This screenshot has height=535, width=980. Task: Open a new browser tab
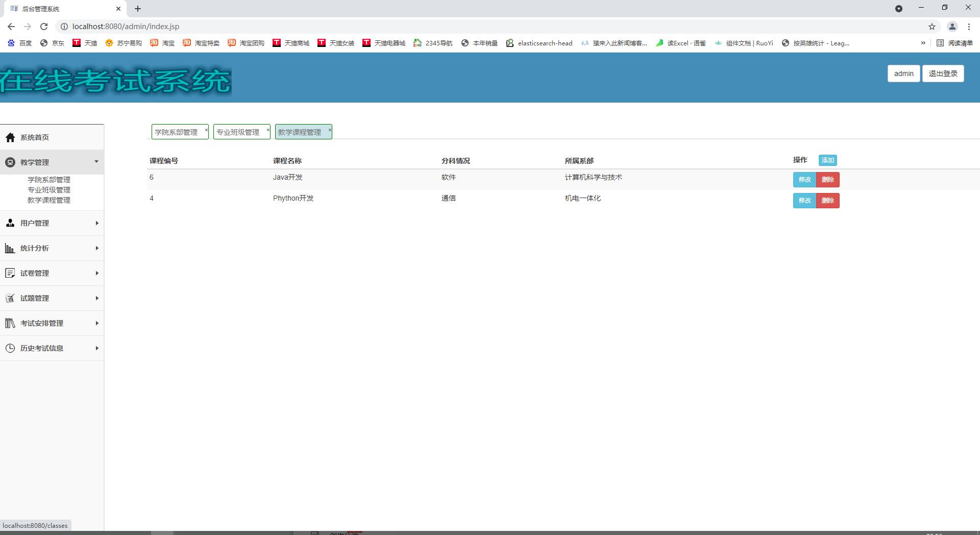point(138,9)
